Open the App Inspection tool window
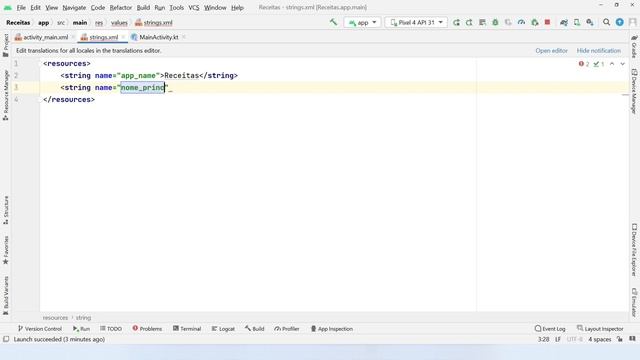This screenshot has height=360, width=640. 331,329
